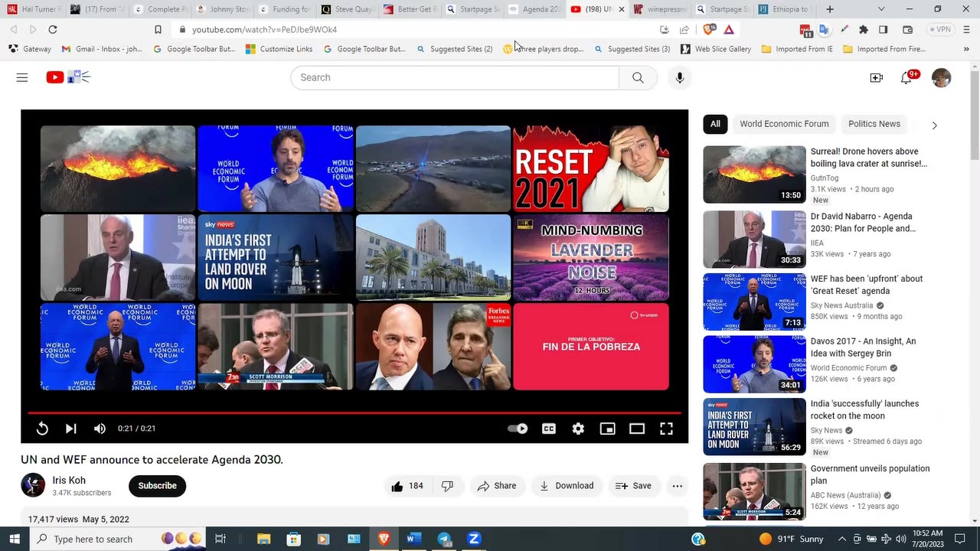Viewport: 980px width, 551px height.
Task: Open a new browser tab
Action: (x=830, y=9)
